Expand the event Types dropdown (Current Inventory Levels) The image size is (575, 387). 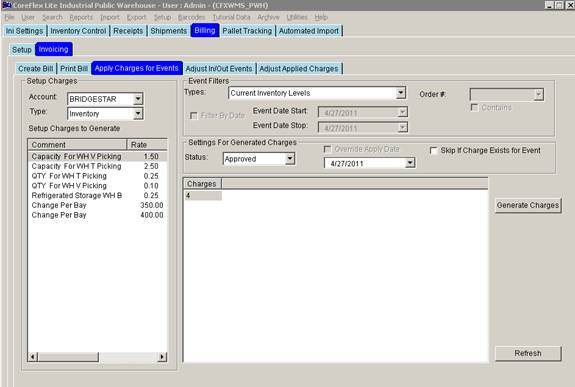(401, 93)
